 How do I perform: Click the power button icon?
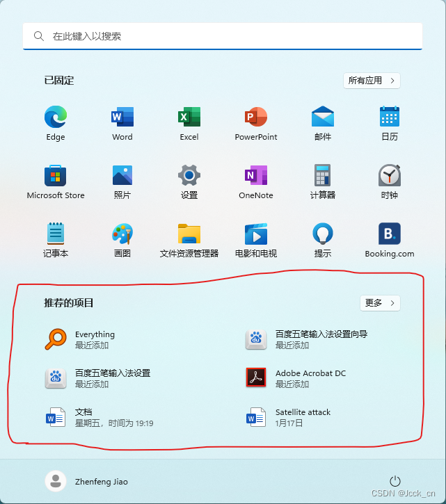coord(395,481)
